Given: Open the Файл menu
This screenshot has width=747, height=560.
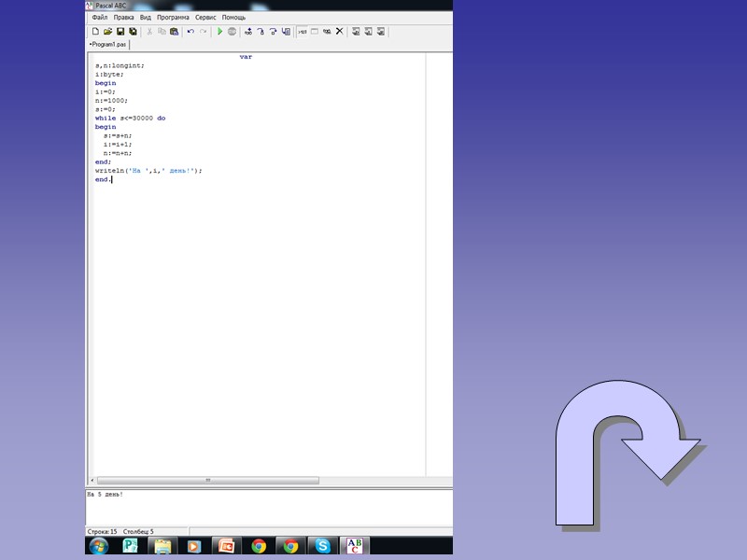Looking at the screenshot, I should pyautogui.click(x=100, y=17).
